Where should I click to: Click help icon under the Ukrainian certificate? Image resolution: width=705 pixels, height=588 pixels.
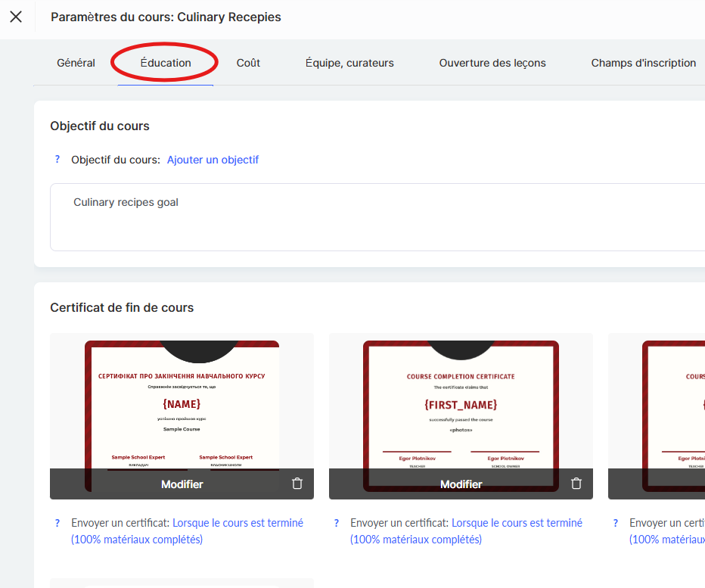pos(57,523)
